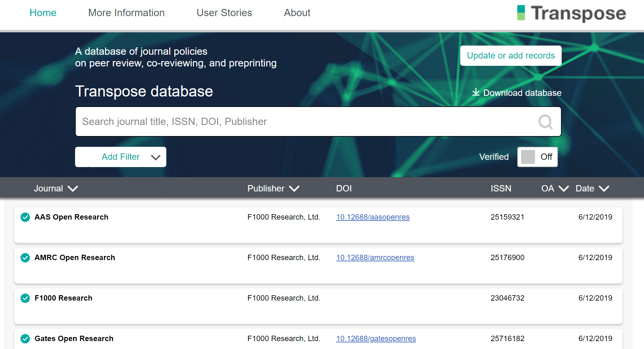Sort the table by the Journal column chevron
The height and width of the screenshot is (349, 644).
72,188
